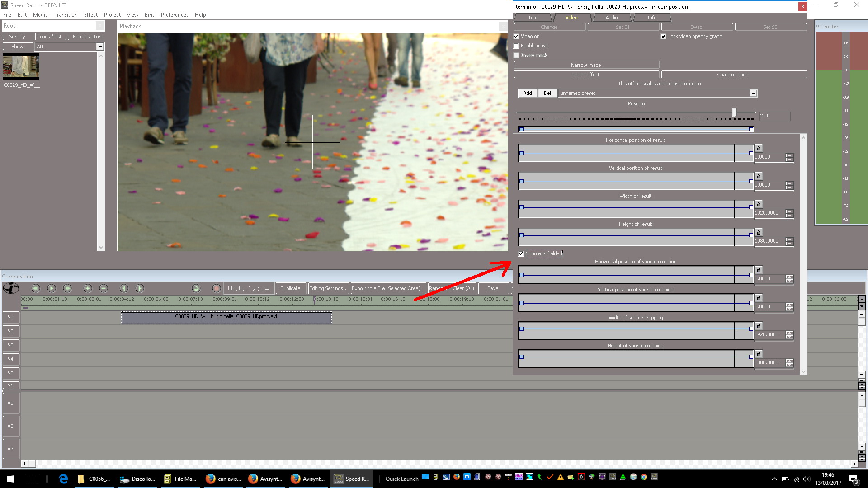
Task: Click the Position slider handle
Action: point(734,112)
